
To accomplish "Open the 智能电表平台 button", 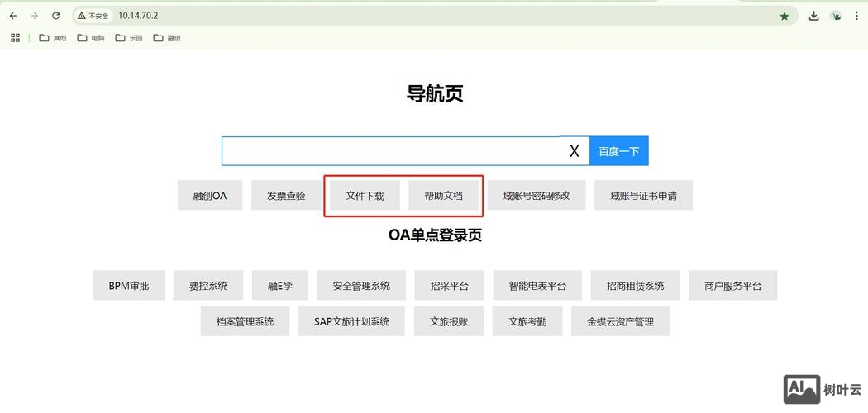I will click(x=537, y=285).
